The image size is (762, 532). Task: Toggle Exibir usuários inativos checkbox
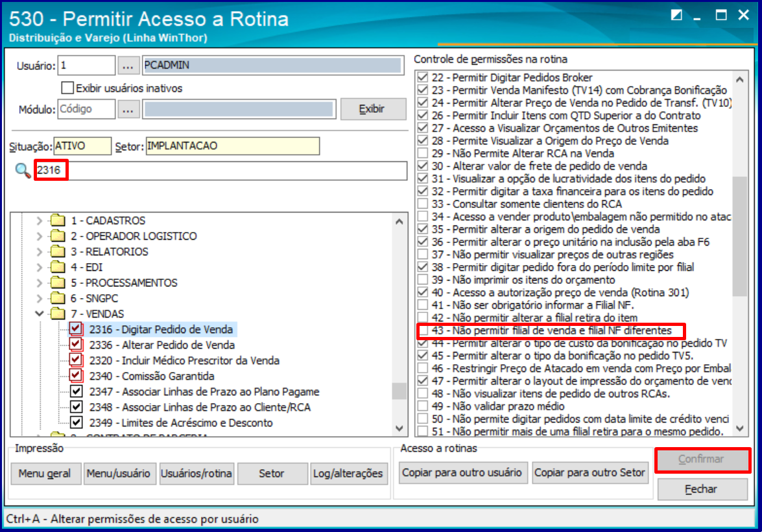point(67,88)
